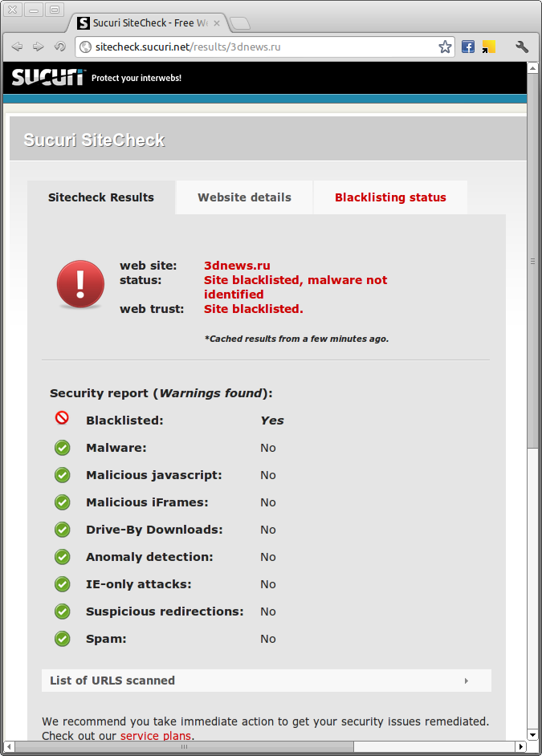Click the Blacklisted prohibited status icon

62,417
